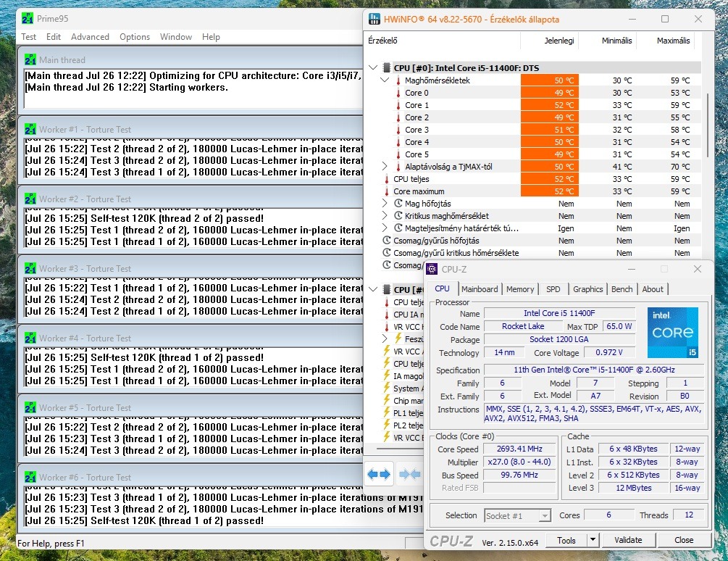
Task: Switch to the Bench tab
Action: (622, 289)
